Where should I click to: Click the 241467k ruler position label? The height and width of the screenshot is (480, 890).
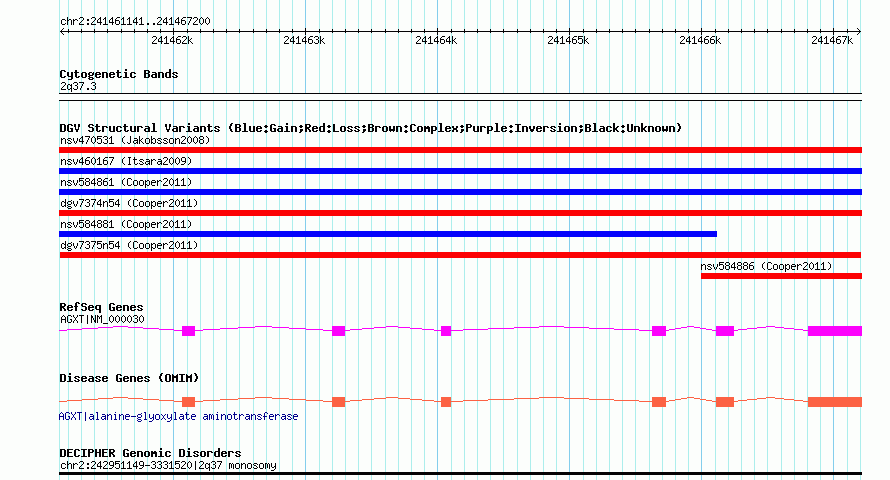(832, 40)
